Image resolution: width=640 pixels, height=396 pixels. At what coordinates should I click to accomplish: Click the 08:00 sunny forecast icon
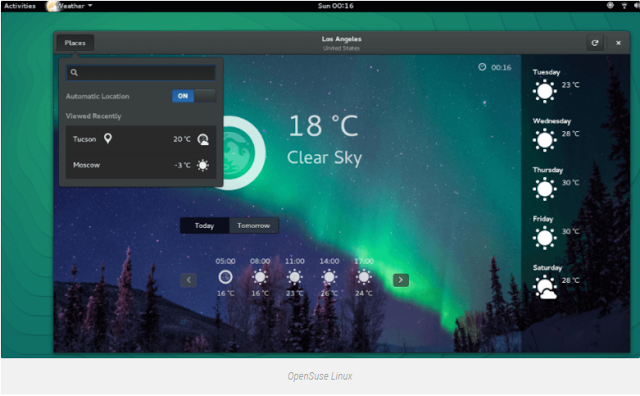pos(260,277)
